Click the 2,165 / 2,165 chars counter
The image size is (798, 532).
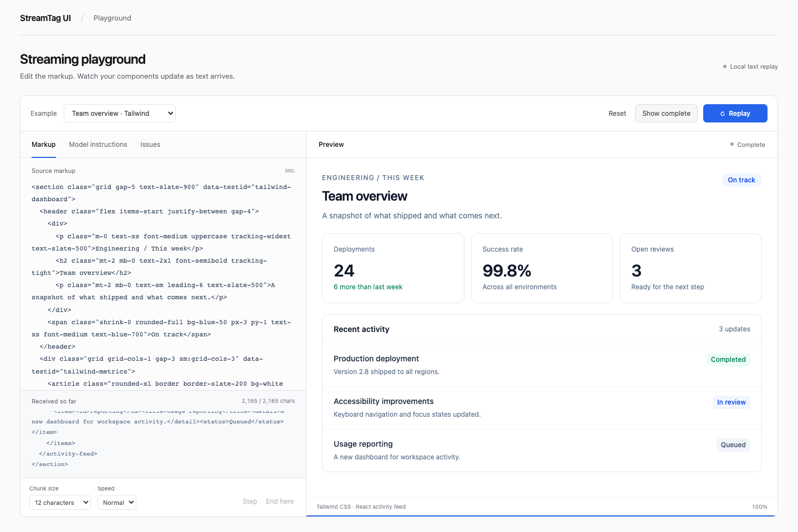(268, 401)
